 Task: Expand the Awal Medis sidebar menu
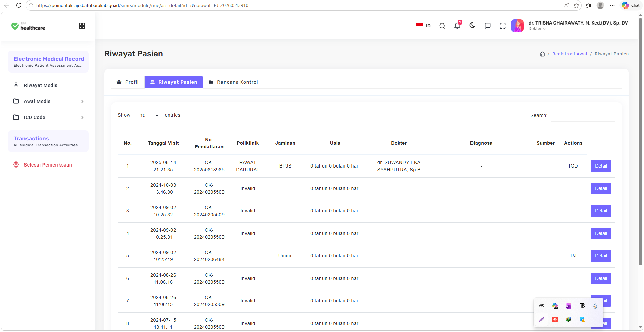tap(48, 101)
